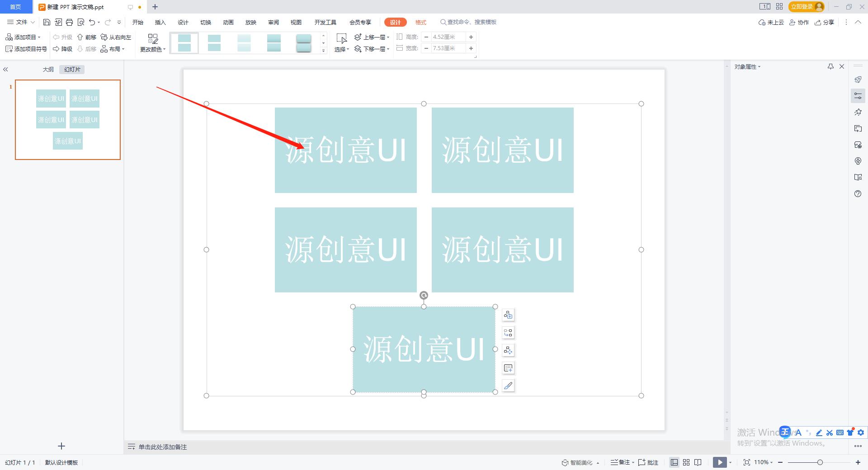
Task: Click the print icon in quick toolbar
Action: (69, 22)
